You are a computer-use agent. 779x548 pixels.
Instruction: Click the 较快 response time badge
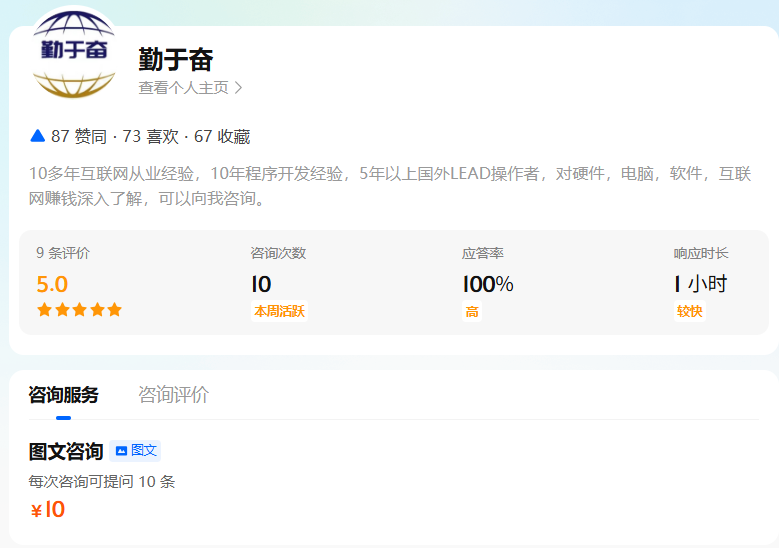tap(689, 311)
